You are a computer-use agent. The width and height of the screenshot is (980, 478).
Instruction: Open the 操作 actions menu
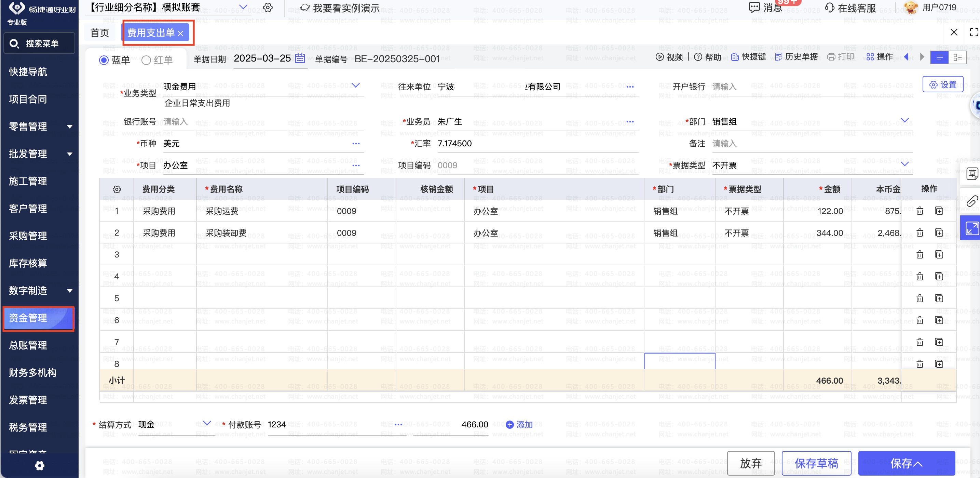[x=879, y=57]
